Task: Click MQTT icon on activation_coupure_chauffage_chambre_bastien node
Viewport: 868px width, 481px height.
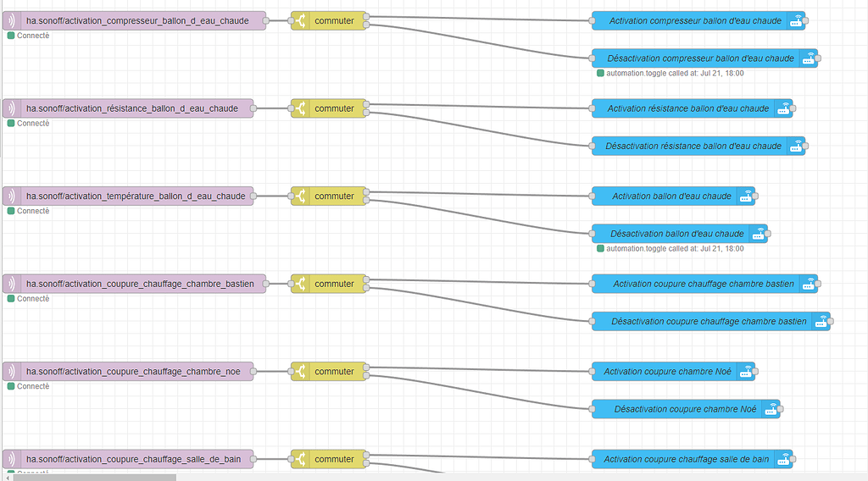Action: (x=11, y=284)
